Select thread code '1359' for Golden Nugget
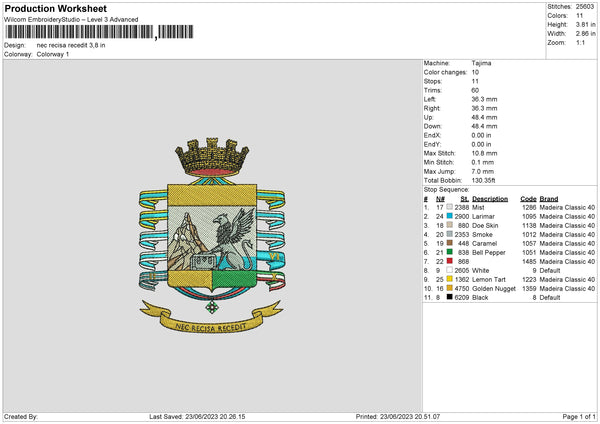The width and height of the screenshot is (600, 424). click(529, 289)
